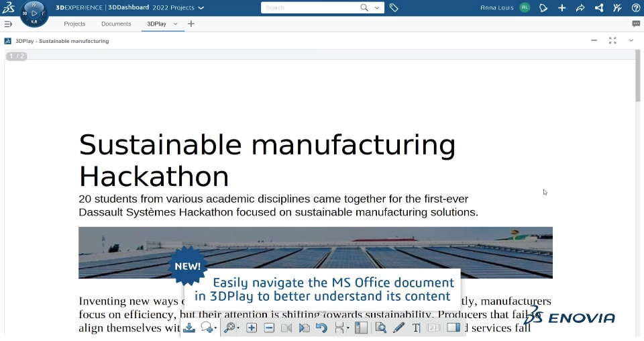Expand the 2022 Projects dashboard dropdown
The height and width of the screenshot is (341, 644).
(201, 8)
